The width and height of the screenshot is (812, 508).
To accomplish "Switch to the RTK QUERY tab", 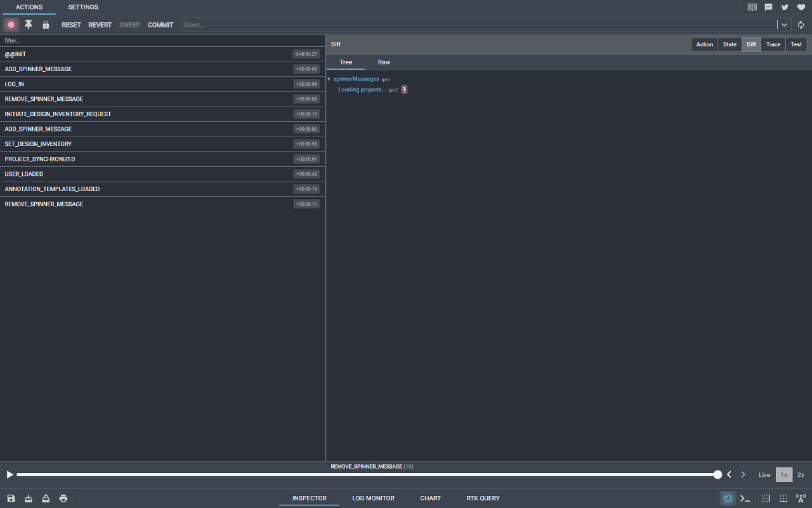I will point(483,498).
